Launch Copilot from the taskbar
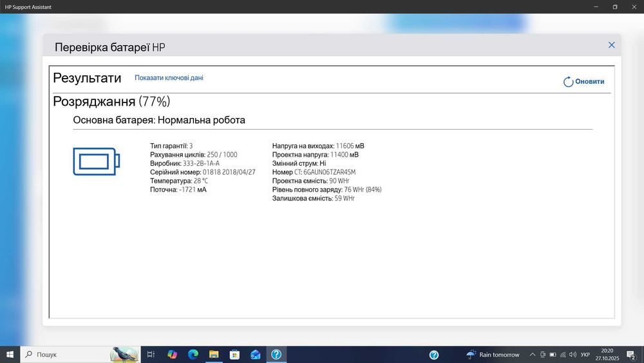Viewport: 644px width, 363px height. [172, 355]
